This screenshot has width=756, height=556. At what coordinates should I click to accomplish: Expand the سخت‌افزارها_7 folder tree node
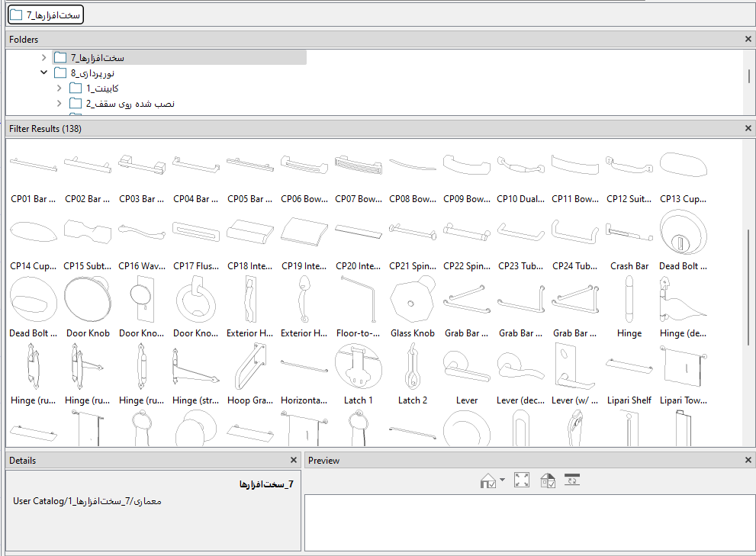click(x=43, y=58)
